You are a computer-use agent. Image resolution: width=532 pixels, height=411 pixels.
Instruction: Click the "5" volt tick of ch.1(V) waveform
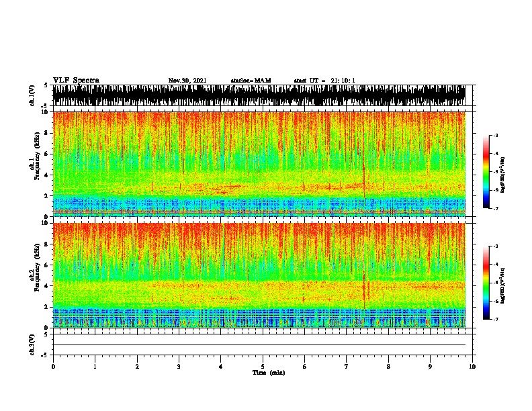click(x=46, y=85)
